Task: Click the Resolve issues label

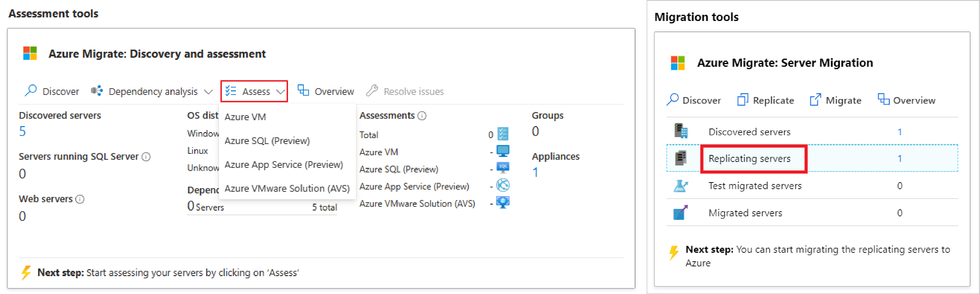Action: pyautogui.click(x=413, y=92)
